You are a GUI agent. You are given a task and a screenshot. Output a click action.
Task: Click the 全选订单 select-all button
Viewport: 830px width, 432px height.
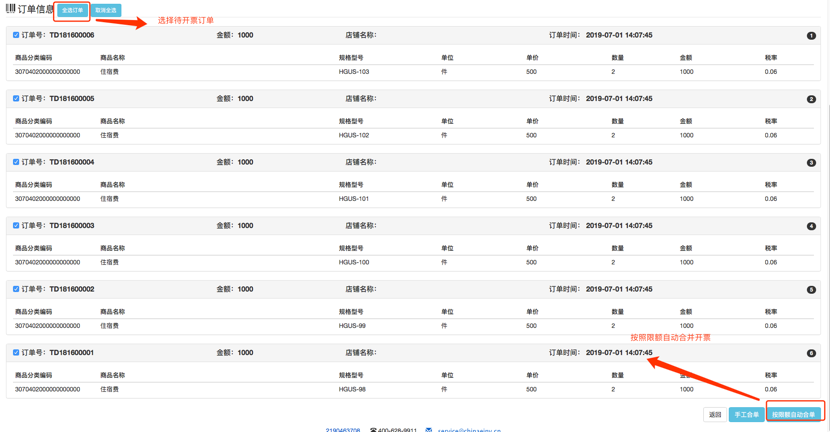(72, 10)
